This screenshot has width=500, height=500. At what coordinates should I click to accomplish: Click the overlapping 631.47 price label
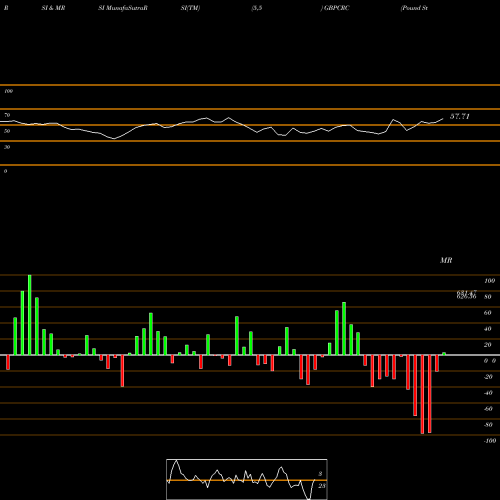pyautogui.click(x=466, y=293)
